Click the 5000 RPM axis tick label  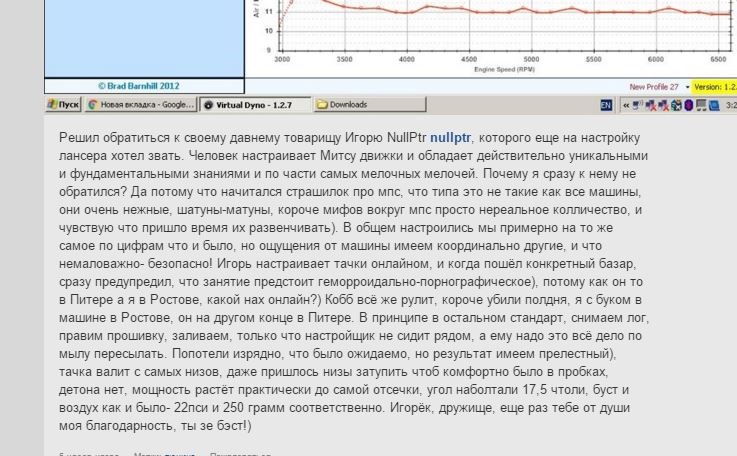pyautogui.click(x=531, y=59)
